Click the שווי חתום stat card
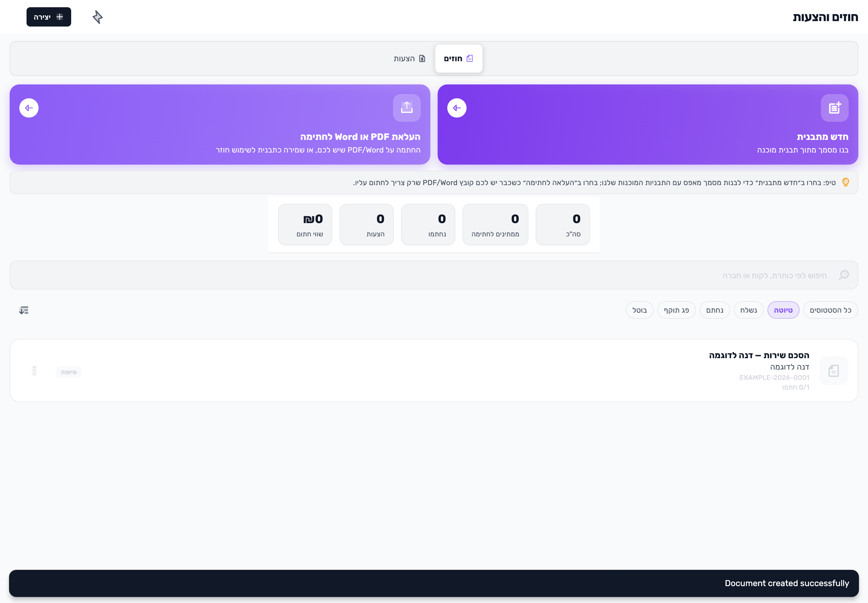The width and height of the screenshot is (868, 603). (x=305, y=225)
